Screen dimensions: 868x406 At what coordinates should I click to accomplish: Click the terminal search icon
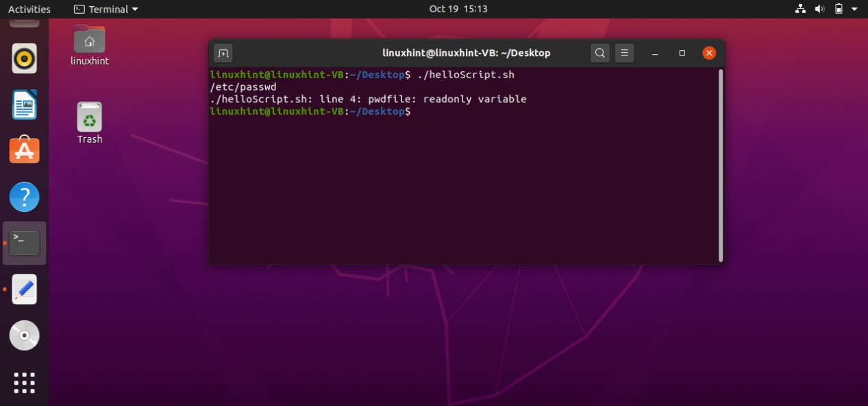(x=600, y=53)
